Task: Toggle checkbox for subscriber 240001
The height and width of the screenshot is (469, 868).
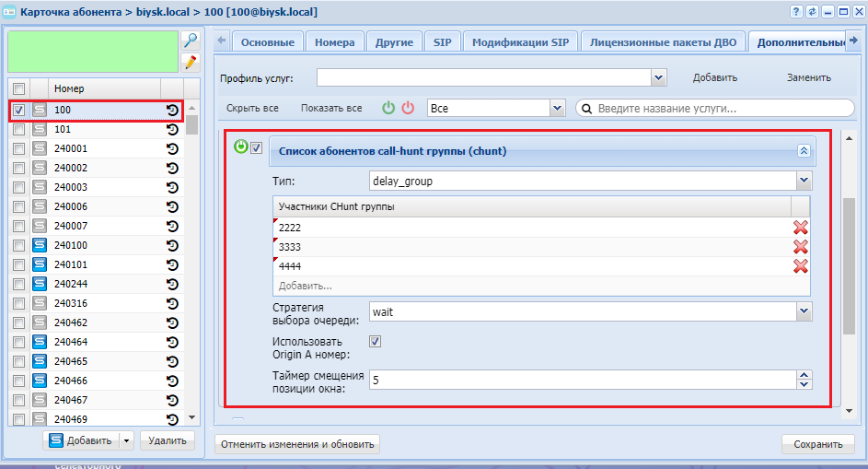Action: click(18, 148)
